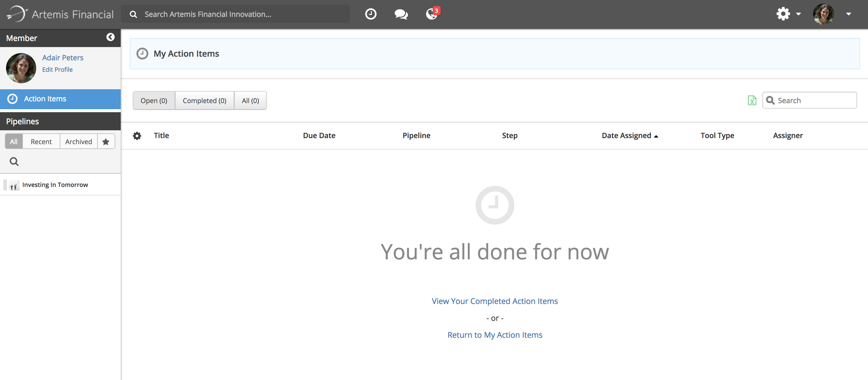Screen dimensions: 868x380
Task: Sort by Title column
Action: click(161, 136)
